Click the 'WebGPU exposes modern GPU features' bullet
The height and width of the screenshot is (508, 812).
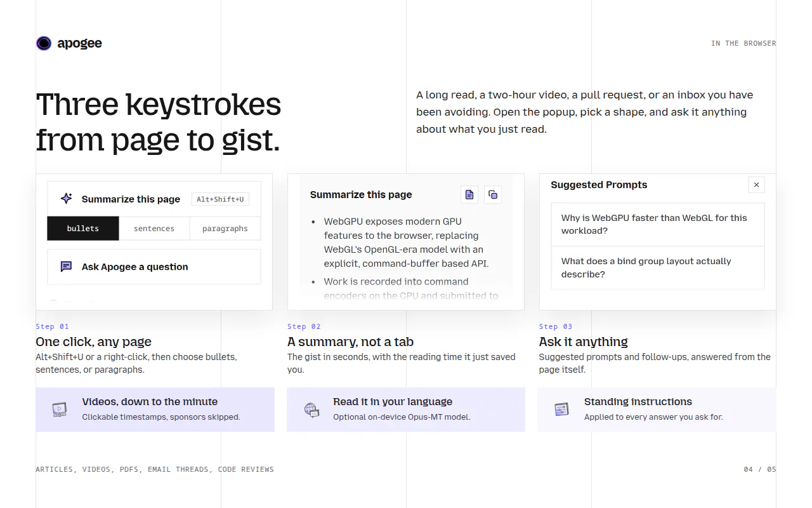(406, 243)
